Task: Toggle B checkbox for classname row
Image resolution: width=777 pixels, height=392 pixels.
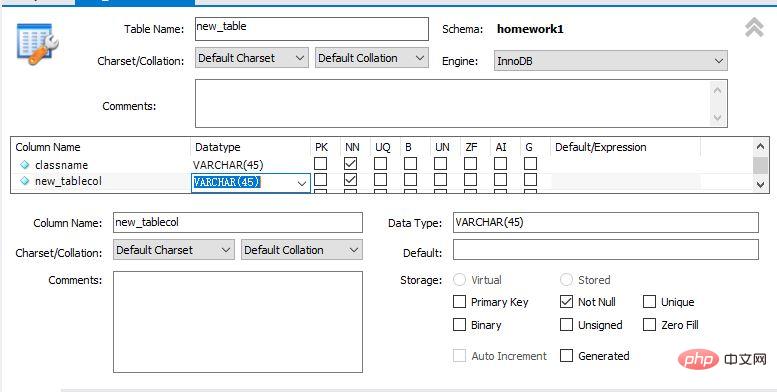Action: click(410, 163)
